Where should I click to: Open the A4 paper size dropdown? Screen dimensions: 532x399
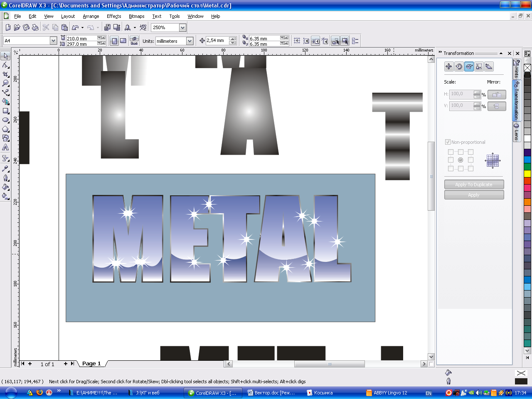53,41
